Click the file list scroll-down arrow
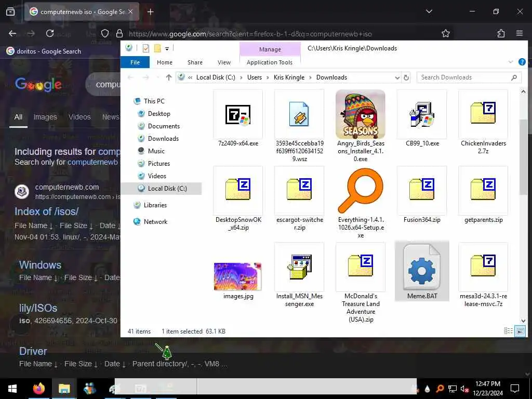This screenshot has width=532, height=399. [x=523, y=321]
